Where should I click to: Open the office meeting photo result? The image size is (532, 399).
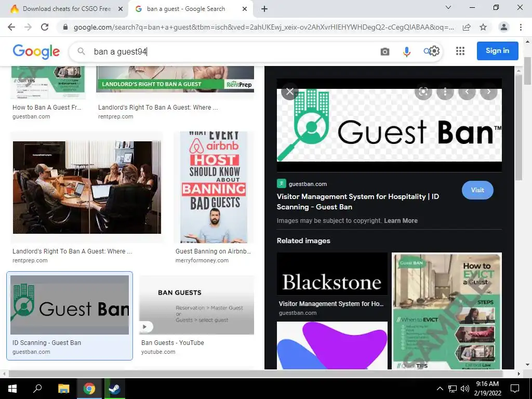coord(87,187)
